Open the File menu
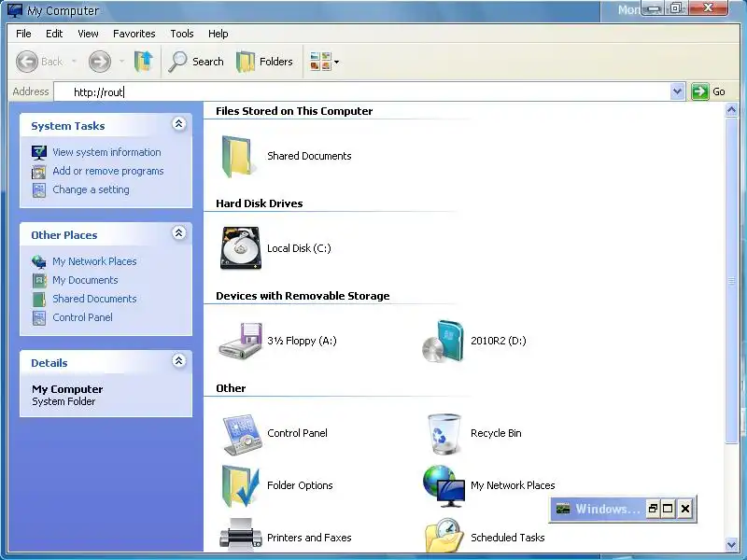The height and width of the screenshot is (560, 747). click(23, 34)
